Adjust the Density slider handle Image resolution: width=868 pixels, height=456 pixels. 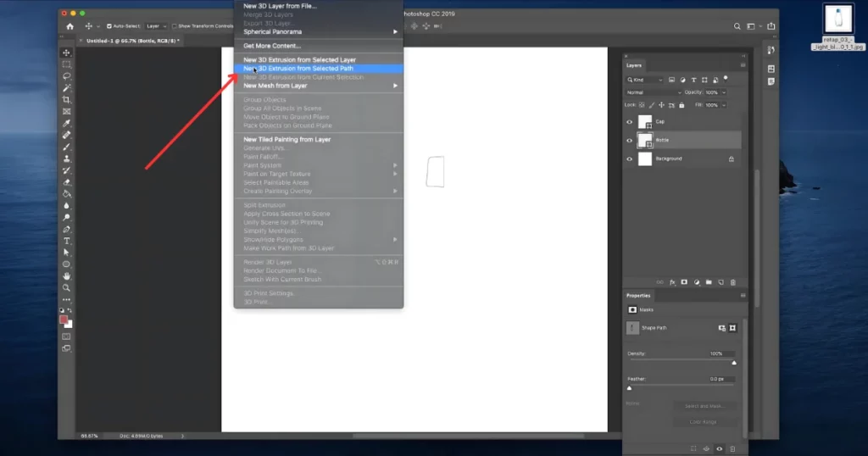(734, 363)
